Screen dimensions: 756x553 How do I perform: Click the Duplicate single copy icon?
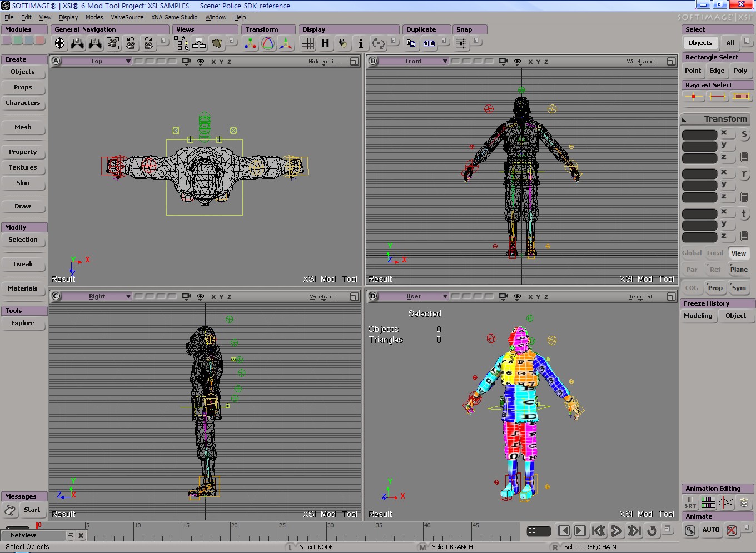(x=411, y=43)
